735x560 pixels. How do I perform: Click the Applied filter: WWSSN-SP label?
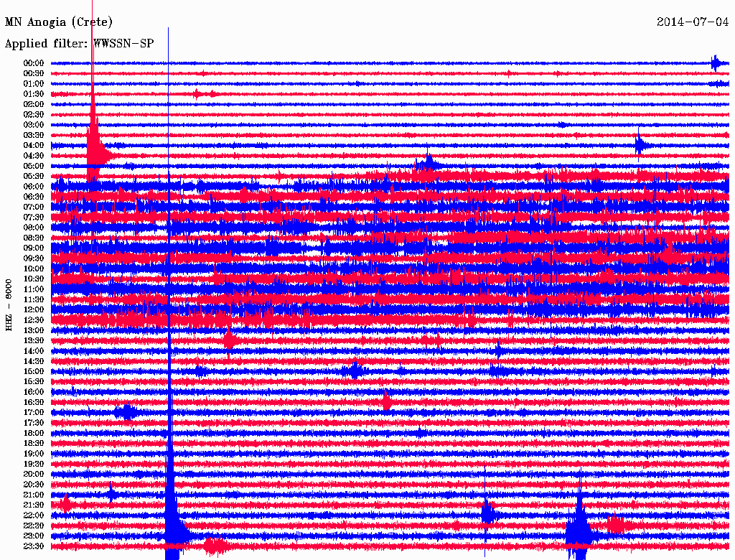pyautogui.click(x=79, y=44)
